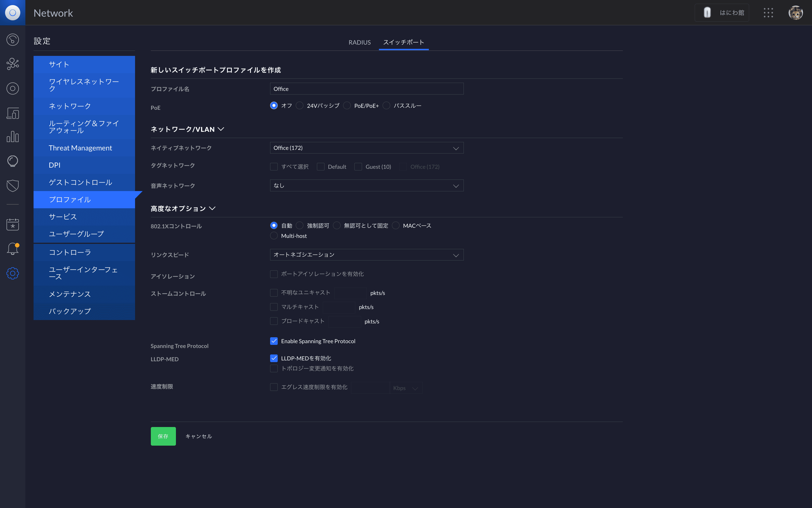Select PoE パススルー radio button

tap(386, 106)
